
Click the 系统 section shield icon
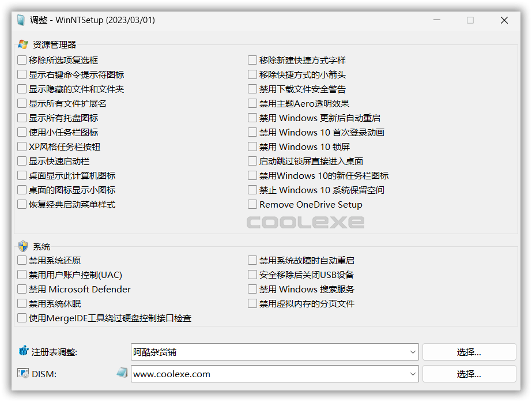click(23, 246)
